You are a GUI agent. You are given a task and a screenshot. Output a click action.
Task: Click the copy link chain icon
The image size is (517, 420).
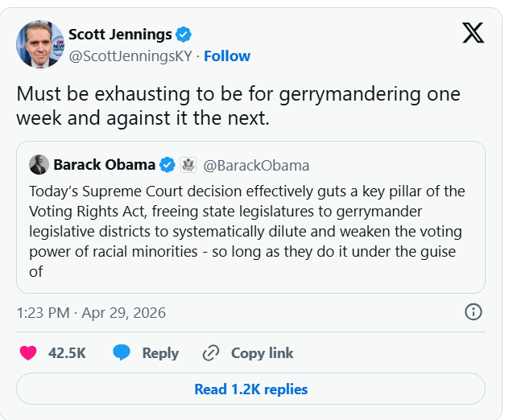[x=211, y=352]
